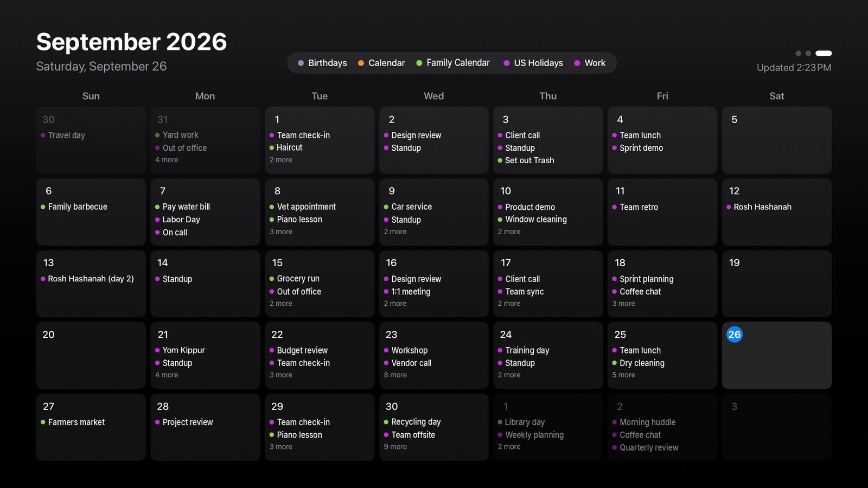
Task: Show '3 more' events on September 18
Action: pos(624,304)
